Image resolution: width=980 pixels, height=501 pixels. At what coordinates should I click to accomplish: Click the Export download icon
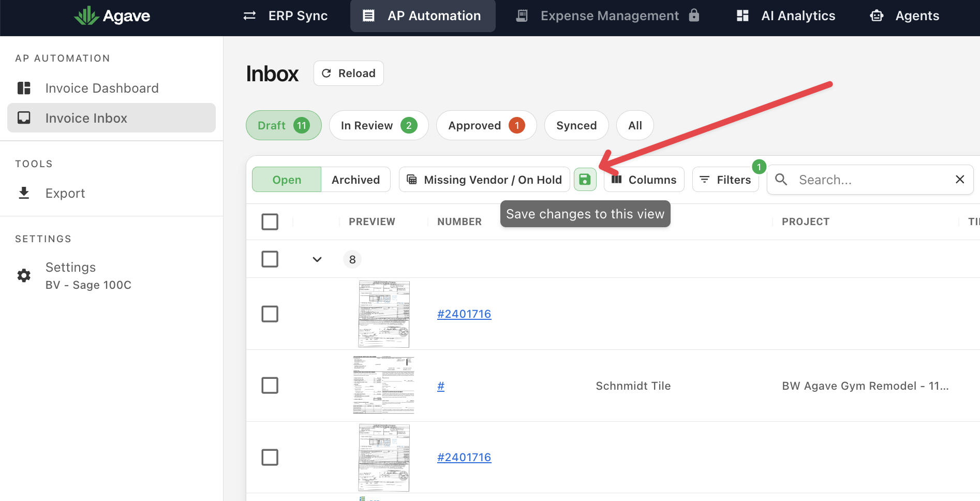pyautogui.click(x=24, y=193)
